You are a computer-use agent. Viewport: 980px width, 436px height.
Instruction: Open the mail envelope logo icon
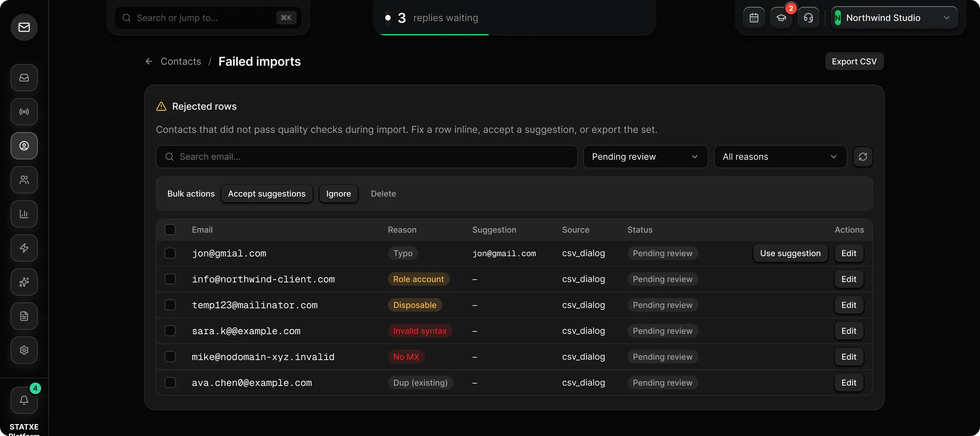point(24,27)
